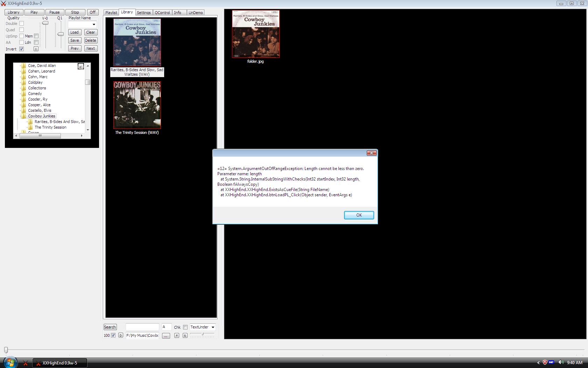The image size is (588, 368).
Task: Click the small 'D' button near the path field
Action: tap(121, 335)
